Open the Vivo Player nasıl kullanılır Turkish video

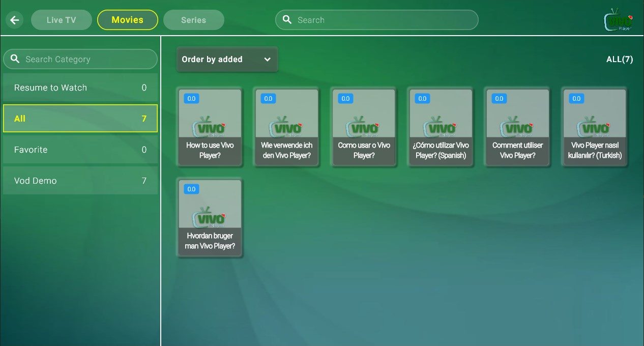pyautogui.click(x=595, y=127)
